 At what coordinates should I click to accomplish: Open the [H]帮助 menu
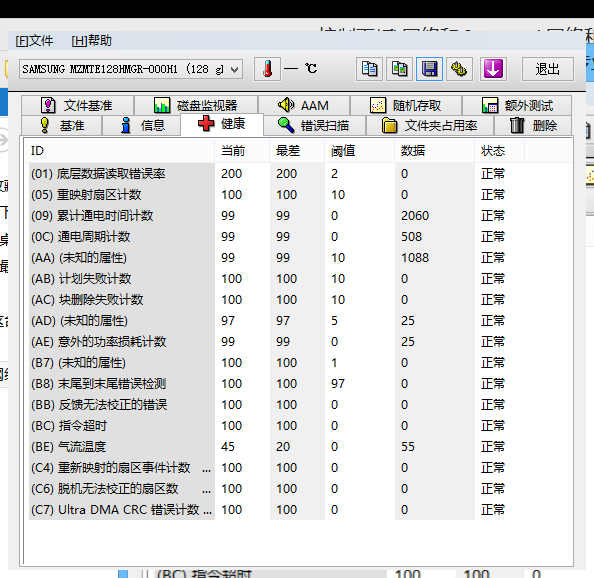[x=91, y=41]
